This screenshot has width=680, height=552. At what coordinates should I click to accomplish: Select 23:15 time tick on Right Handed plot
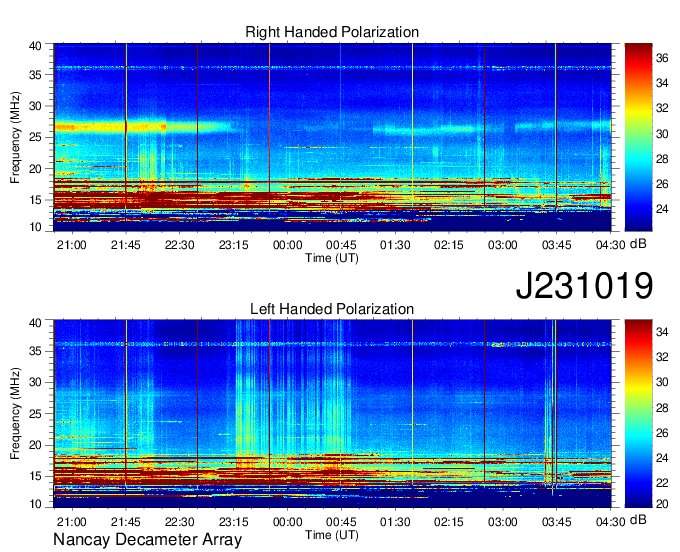point(233,245)
